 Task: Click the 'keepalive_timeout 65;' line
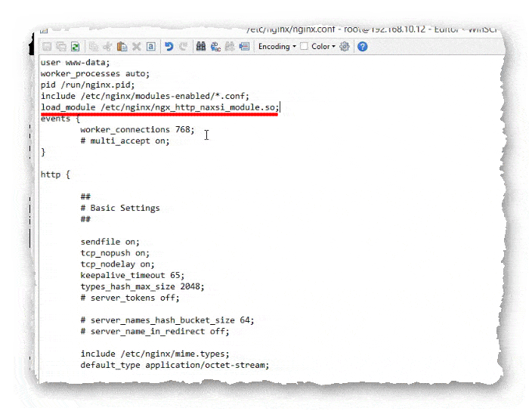point(132,275)
